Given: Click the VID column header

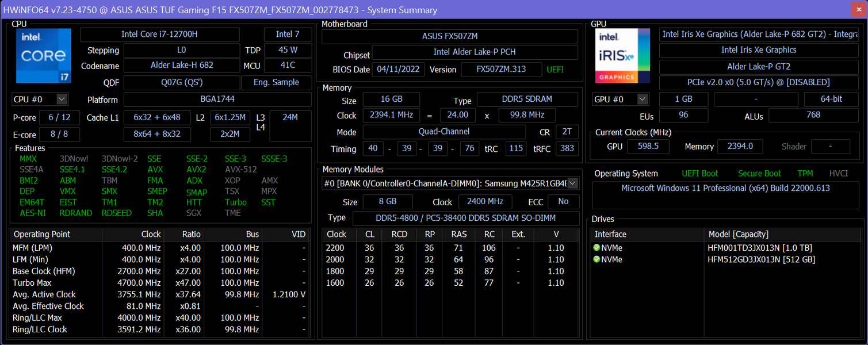Looking at the screenshot, I should [x=286, y=235].
